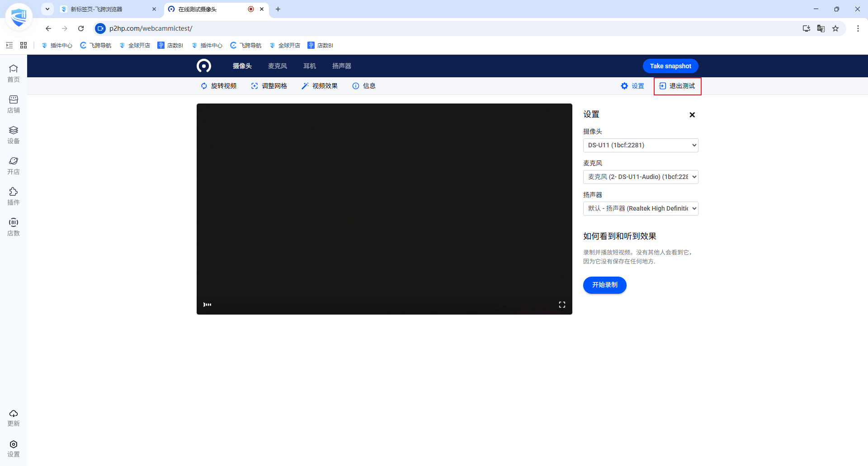This screenshot has width=868, height=466.
Task: Click the browser logo shield icon
Action: coord(19,17)
